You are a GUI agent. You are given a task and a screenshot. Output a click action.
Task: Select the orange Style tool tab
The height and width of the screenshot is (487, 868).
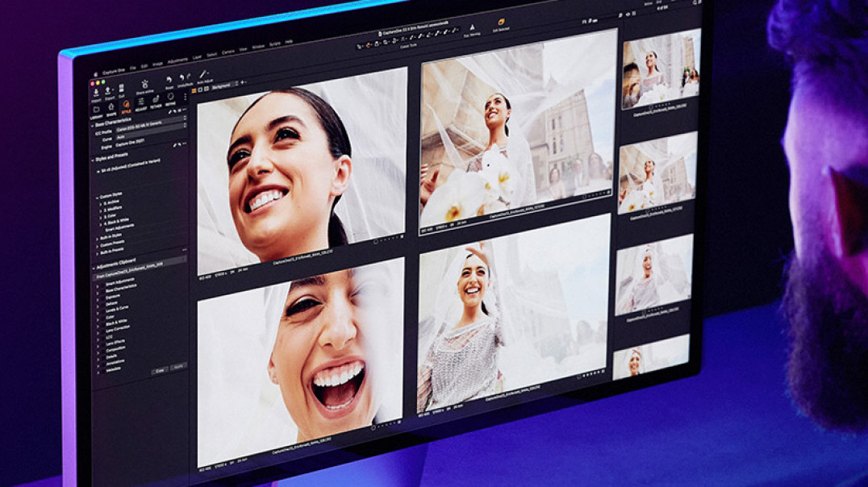(x=126, y=107)
